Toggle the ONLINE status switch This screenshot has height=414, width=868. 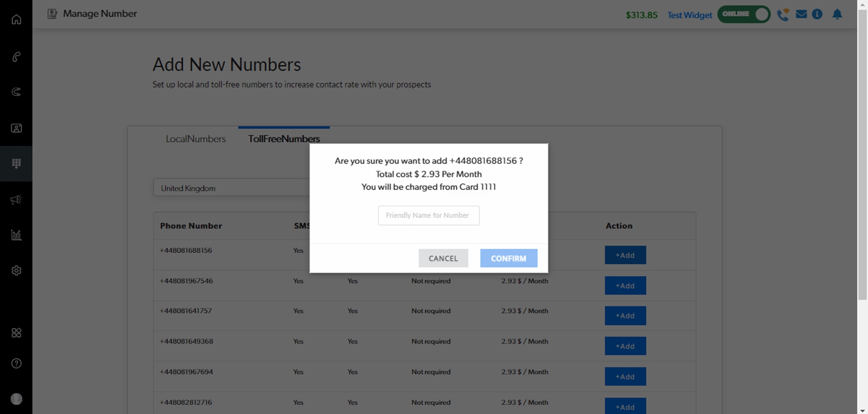(x=743, y=14)
